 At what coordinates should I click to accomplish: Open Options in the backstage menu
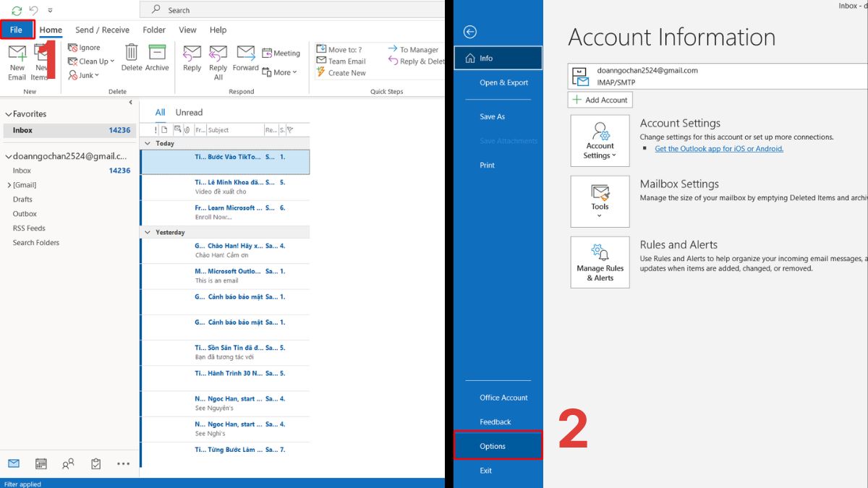point(498,446)
